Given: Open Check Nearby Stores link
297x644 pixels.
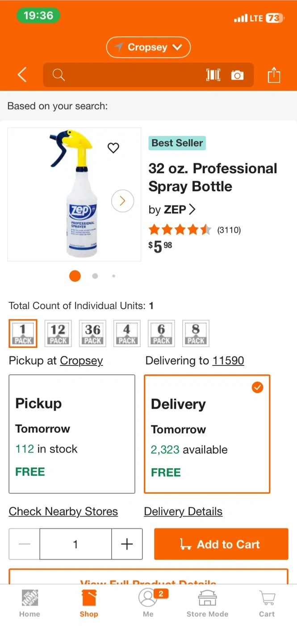Looking at the screenshot, I should [63, 511].
